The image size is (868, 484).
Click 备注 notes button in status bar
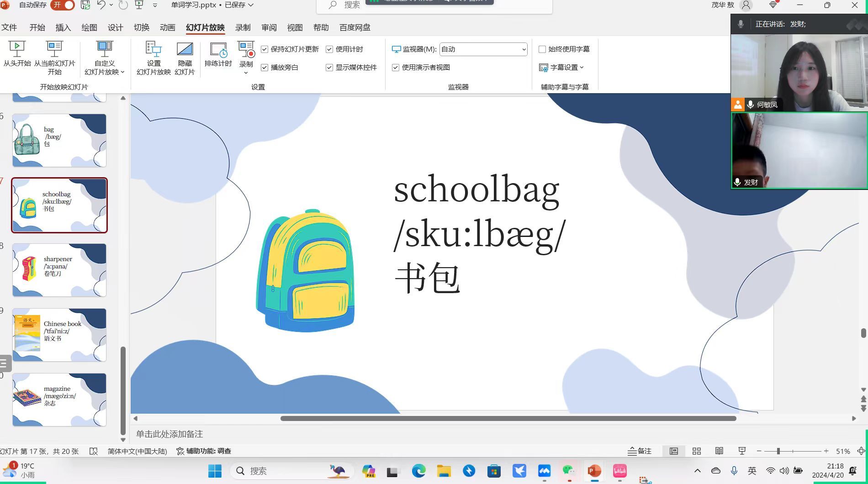640,451
